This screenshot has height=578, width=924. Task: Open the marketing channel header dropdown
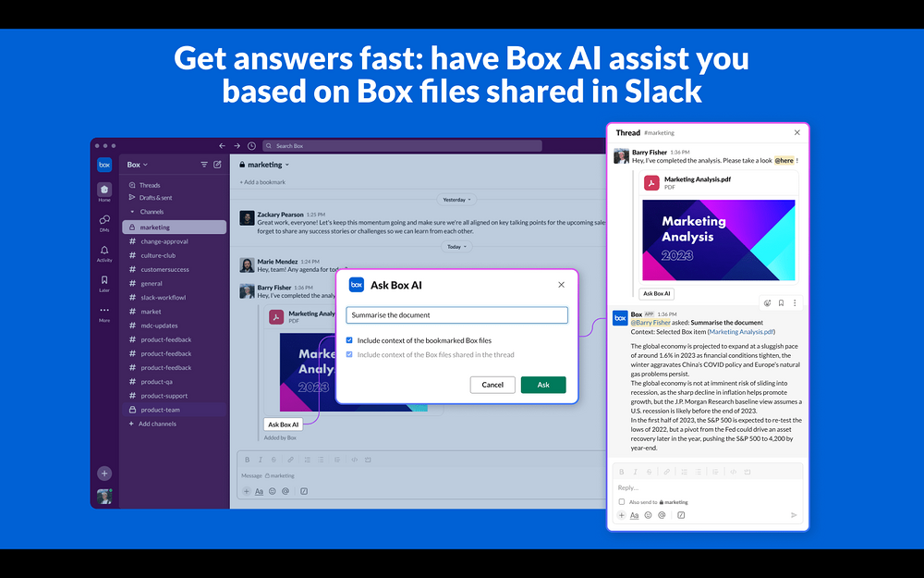(264, 165)
